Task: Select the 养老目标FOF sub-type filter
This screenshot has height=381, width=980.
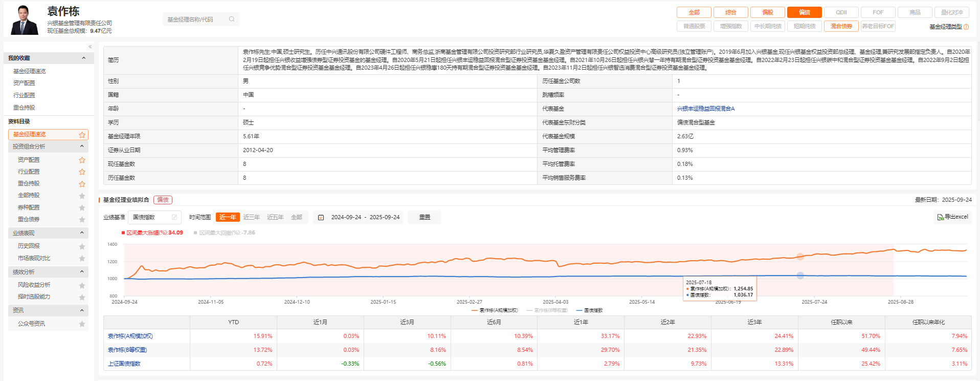Action: pyautogui.click(x=878, y=26)
